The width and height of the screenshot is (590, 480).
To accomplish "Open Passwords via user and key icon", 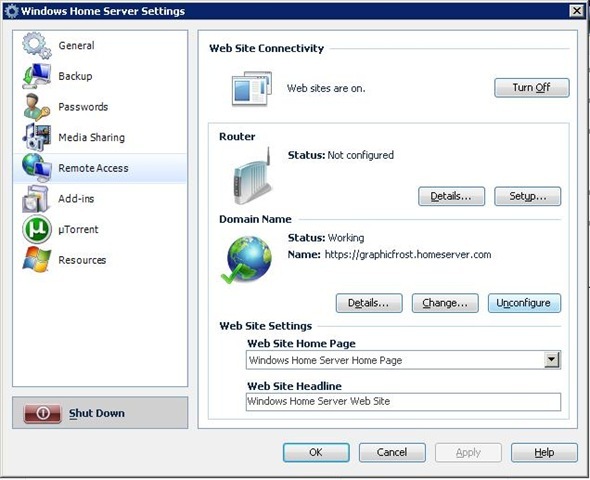I will coord(36,107).
